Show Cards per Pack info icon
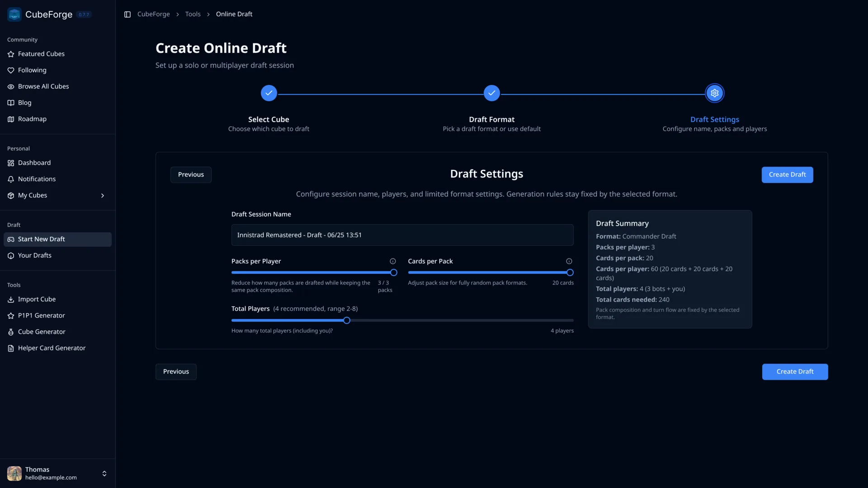 (569, 261)
